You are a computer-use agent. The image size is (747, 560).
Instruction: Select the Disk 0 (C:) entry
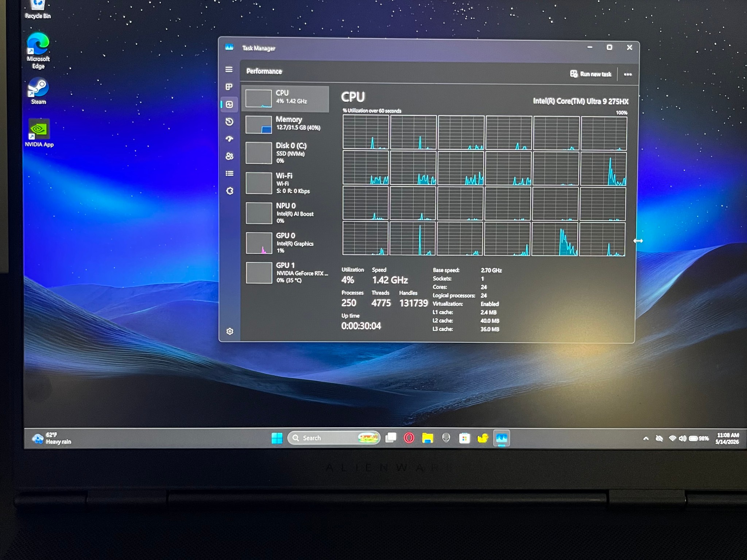point(286,153)
